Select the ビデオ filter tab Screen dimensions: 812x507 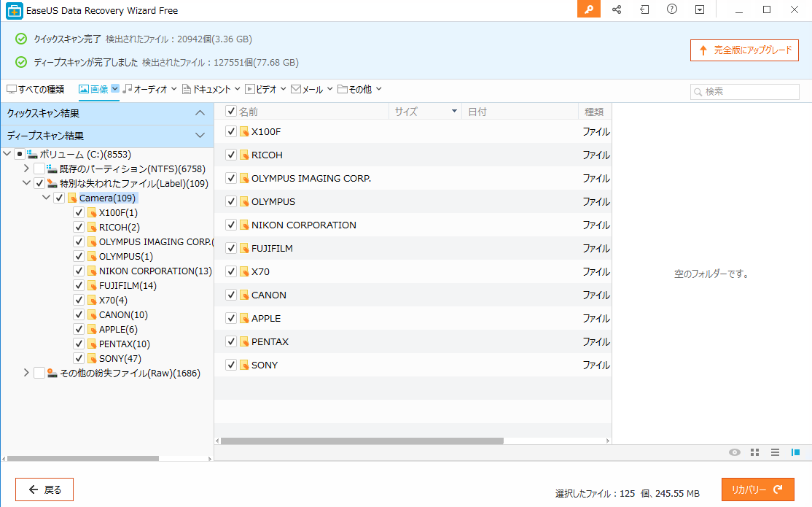click(262, 89)
